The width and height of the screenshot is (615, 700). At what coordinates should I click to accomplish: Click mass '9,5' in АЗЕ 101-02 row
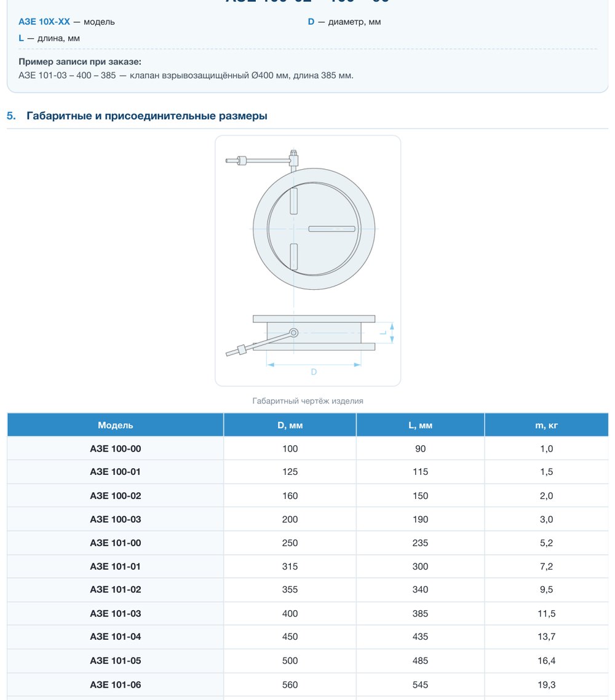point(547,590)
